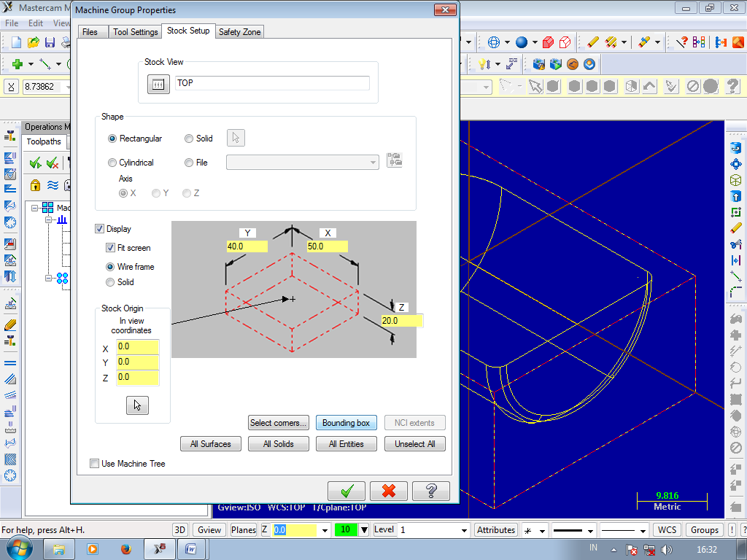Select the Solid display radio button under Wire frame
The height and width of the screenshot is (560, 747).
coord(110,282)
